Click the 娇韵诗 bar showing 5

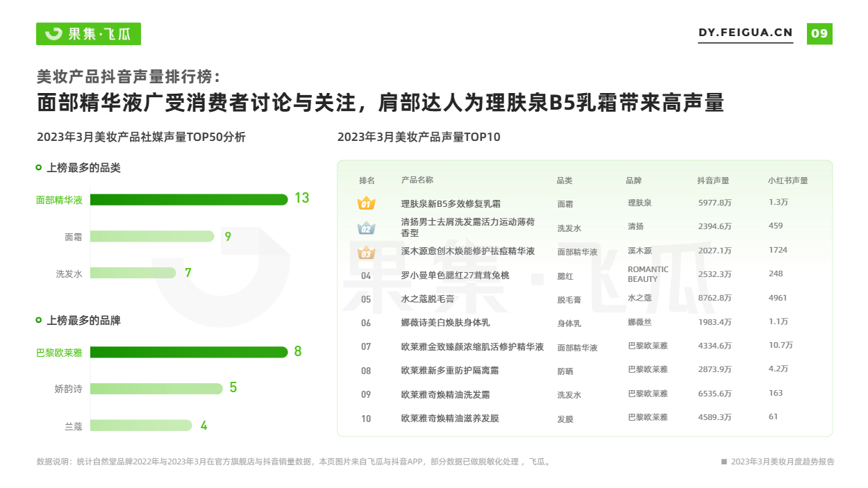click(156, 389)
